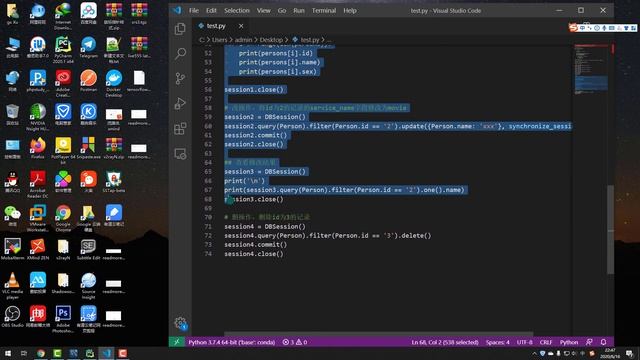Switch to Chrome on the taskbar
Viewport: 640px width, 360px height.
click(x=41, y=353)
